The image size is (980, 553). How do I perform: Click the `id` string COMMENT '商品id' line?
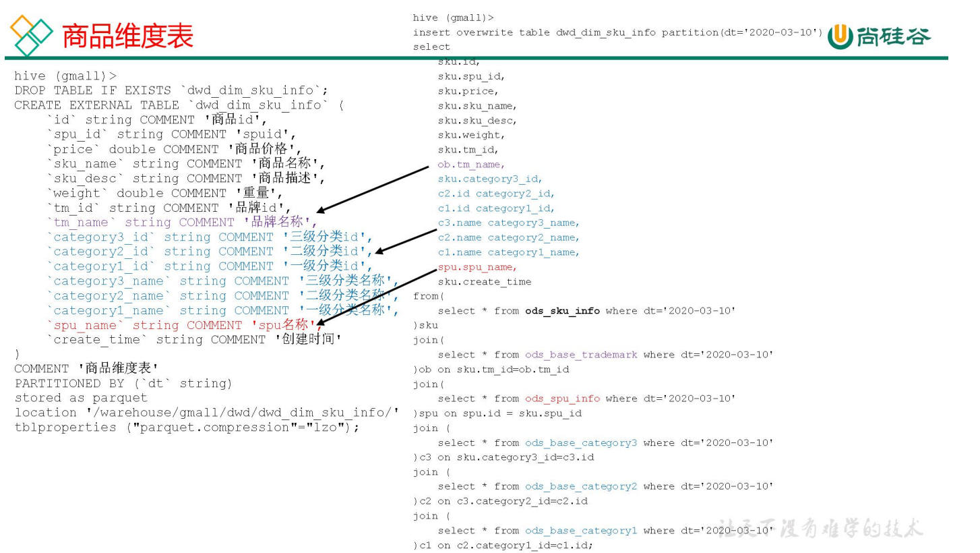[157, 120]
